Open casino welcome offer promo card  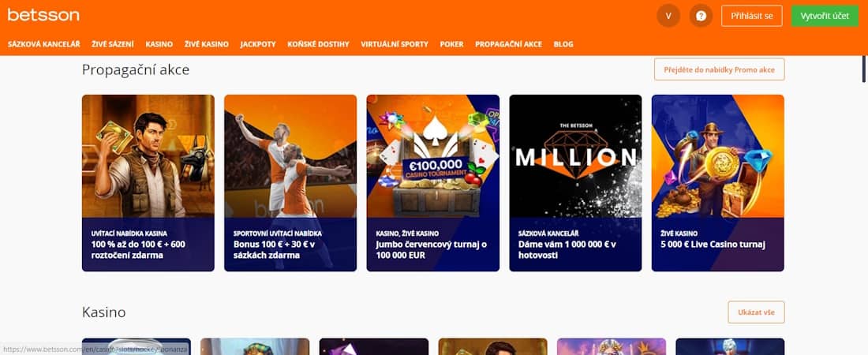(148, 183)
